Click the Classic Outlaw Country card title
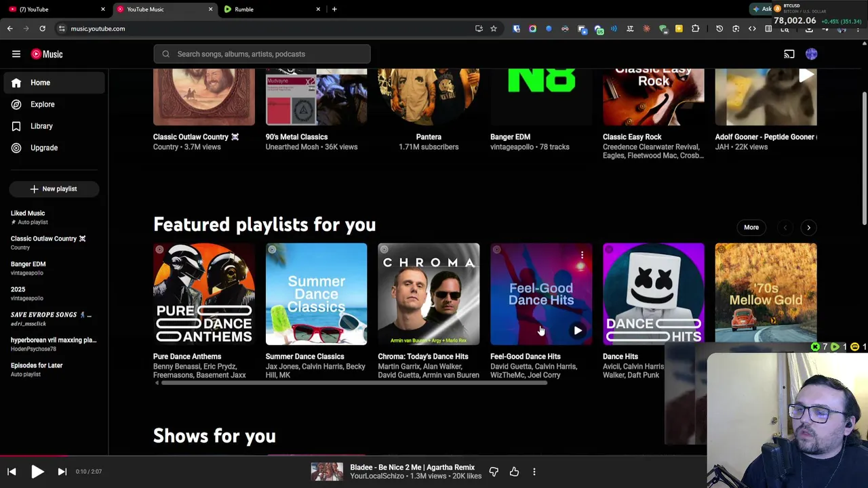 [196, 137]
